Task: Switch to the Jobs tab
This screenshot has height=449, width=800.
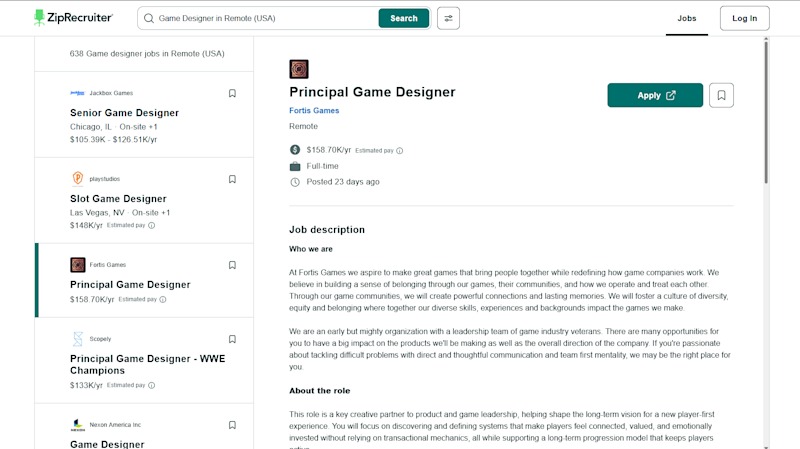Action: (x=687, y=18)
